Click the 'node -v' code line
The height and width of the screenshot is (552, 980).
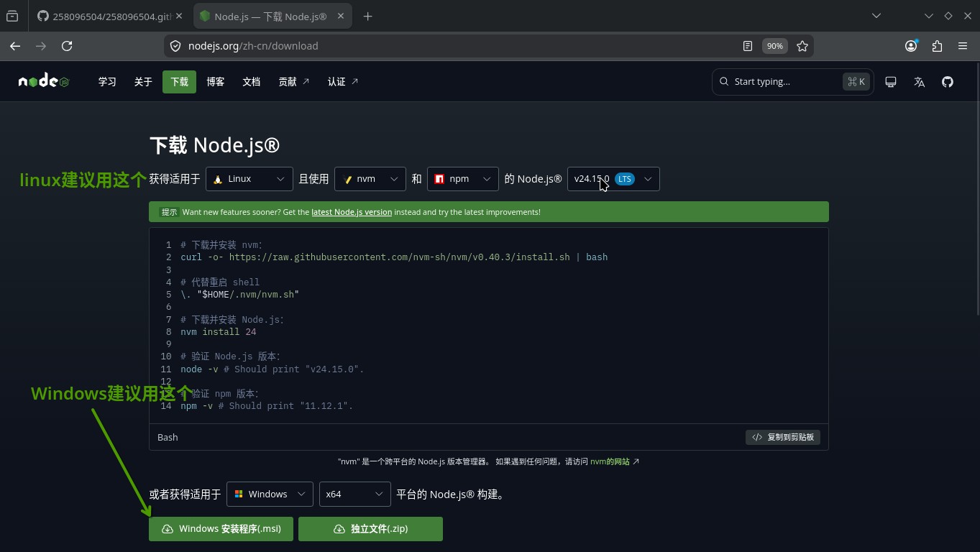pyautogui.click(x=273, y=369)
